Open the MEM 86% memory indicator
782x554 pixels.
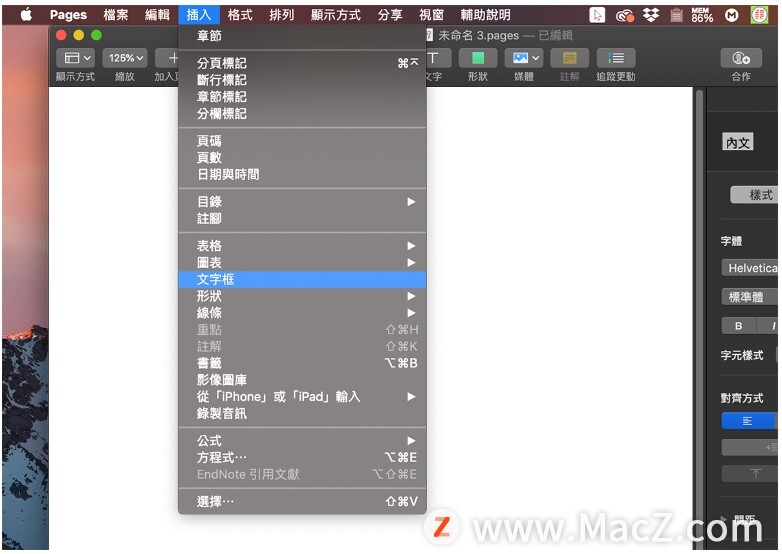[x=702, y=15]
